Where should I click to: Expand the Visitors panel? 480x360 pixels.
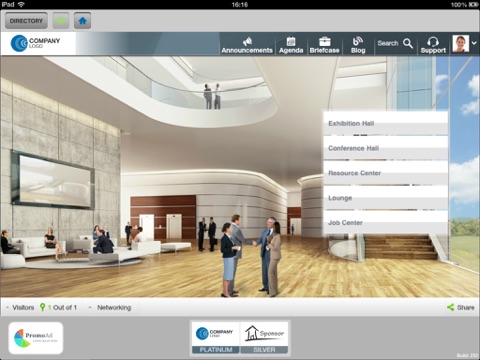tap(20, 307)
